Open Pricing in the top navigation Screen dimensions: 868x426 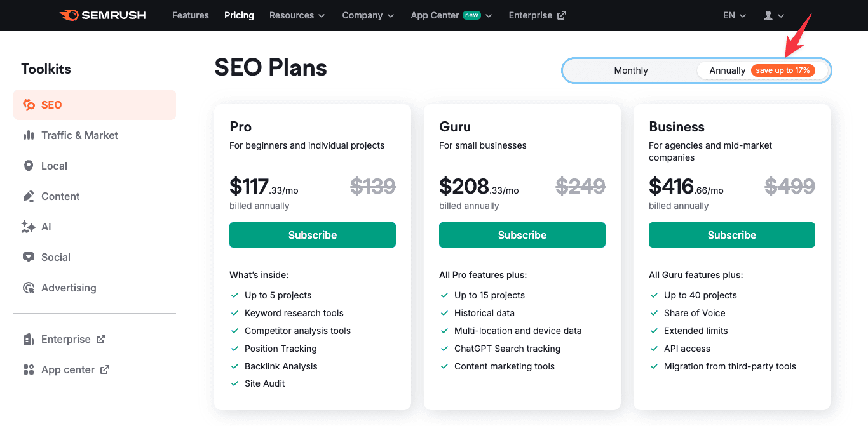[239, 15]
